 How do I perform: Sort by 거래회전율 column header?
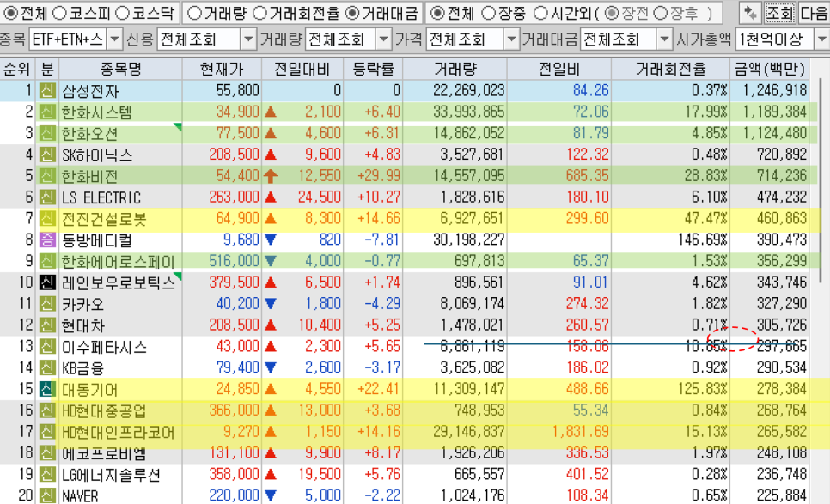coord(671,69)
